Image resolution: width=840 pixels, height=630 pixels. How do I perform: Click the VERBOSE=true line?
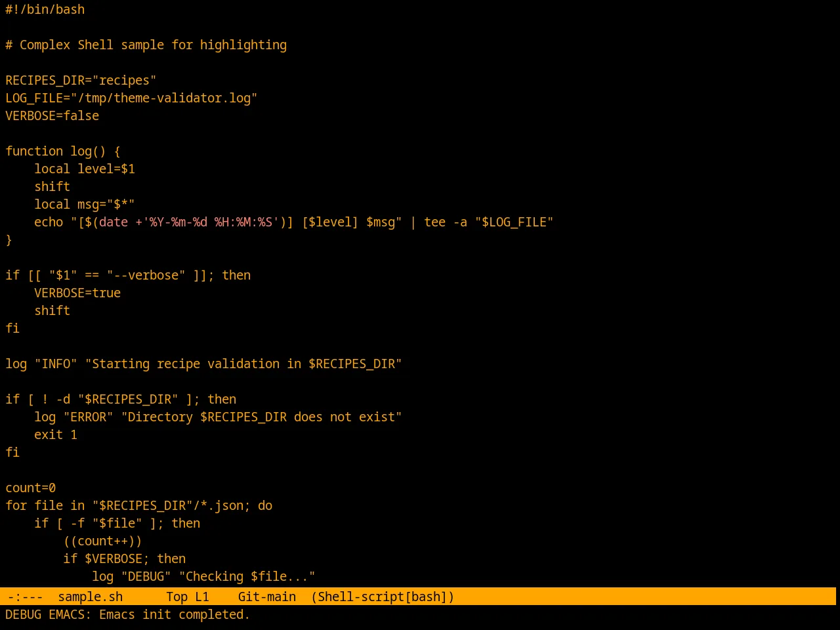click(77, 293)
